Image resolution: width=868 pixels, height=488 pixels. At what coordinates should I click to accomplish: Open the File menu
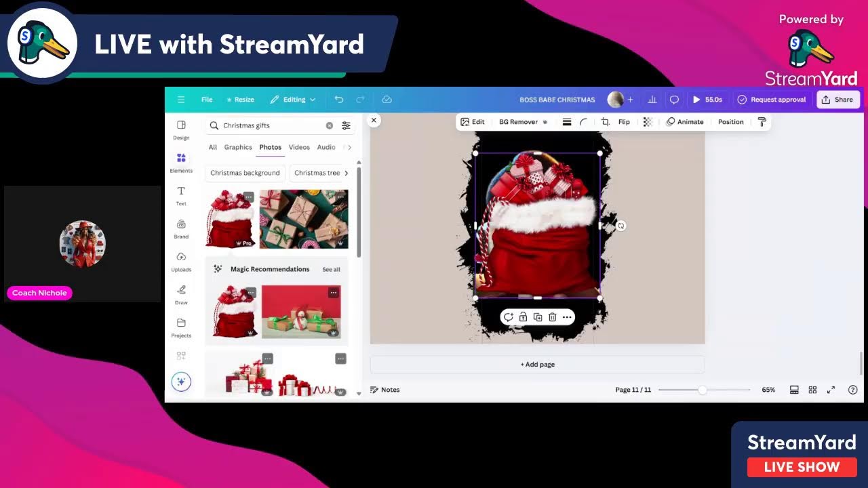207,100
